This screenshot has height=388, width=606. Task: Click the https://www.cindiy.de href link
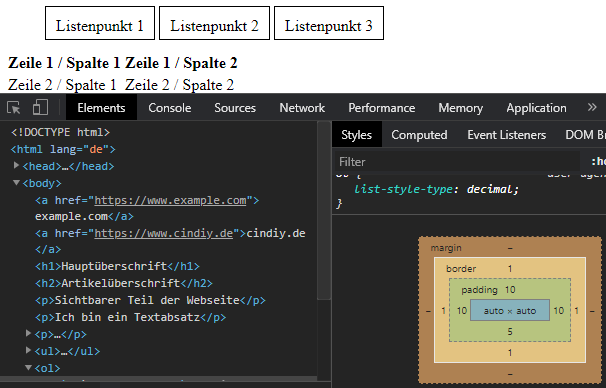[163, 233]
